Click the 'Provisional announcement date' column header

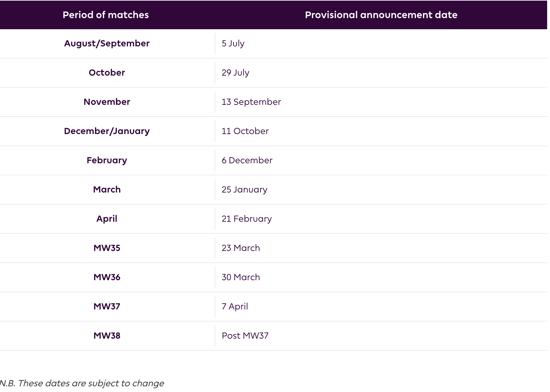[x=381, y=15]
